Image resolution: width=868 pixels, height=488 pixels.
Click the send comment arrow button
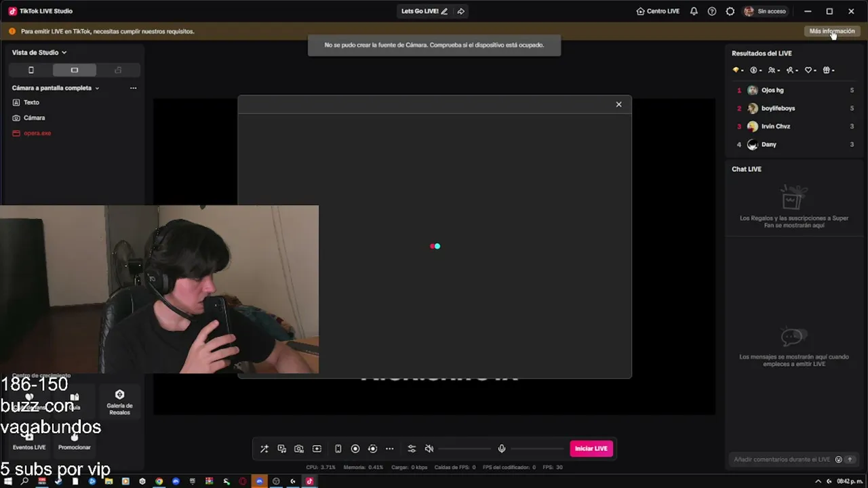click(850, 460)
